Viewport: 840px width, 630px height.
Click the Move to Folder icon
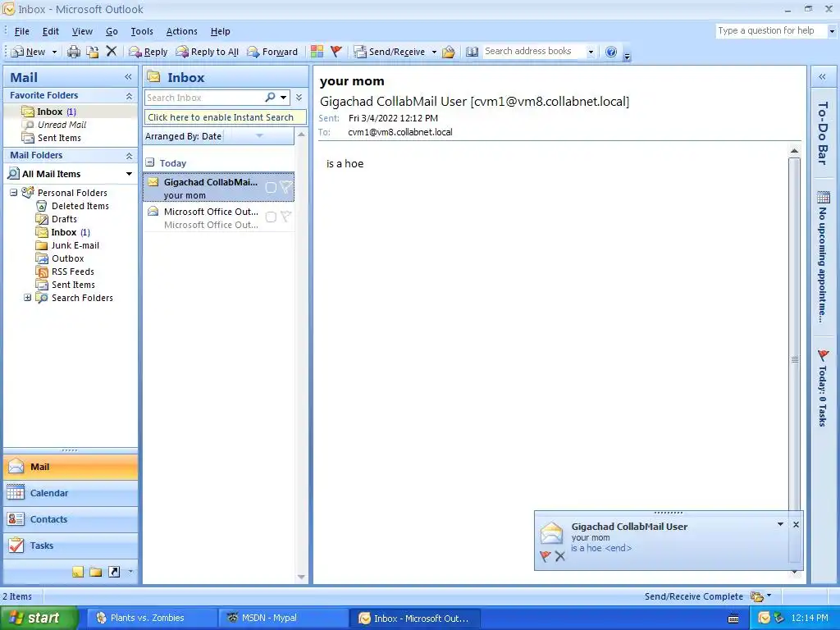[93, 52]
